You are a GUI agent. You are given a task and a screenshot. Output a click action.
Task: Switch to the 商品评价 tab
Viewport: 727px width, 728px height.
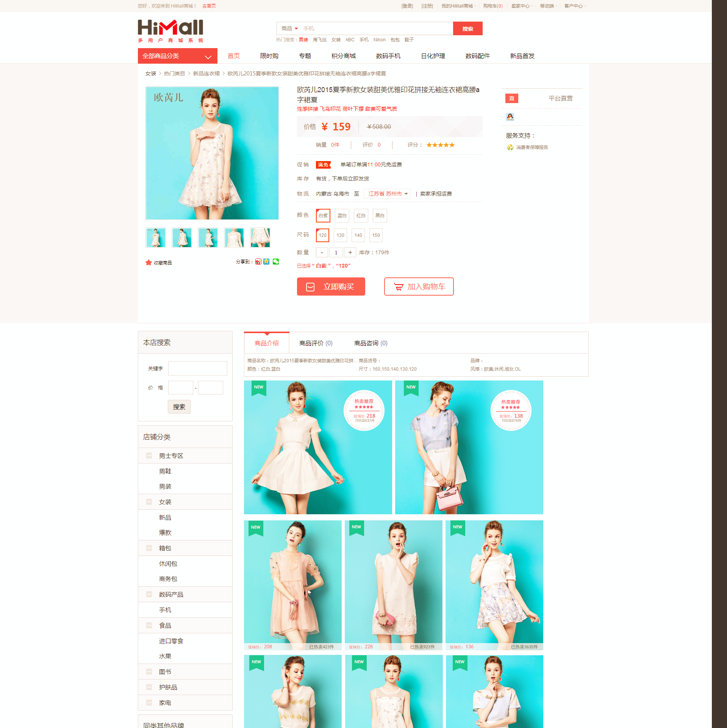tap(316, 343)
